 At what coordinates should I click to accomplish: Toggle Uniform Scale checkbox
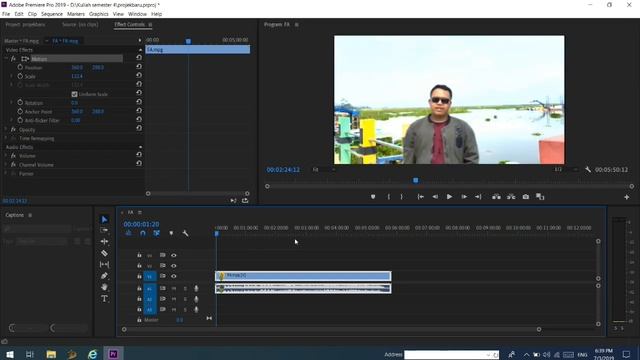[x=74, y=94]
